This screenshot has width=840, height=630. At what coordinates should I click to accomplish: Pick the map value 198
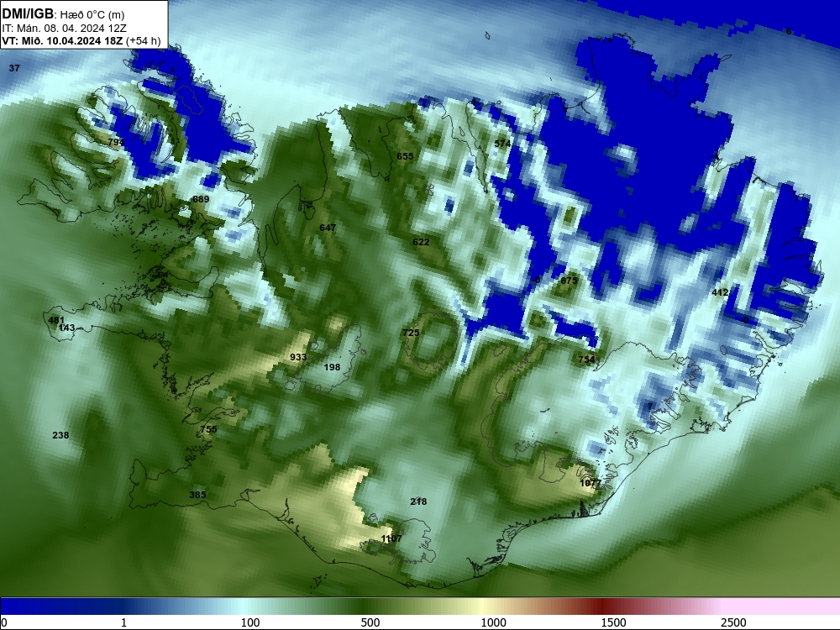click(x=332, y=368)
